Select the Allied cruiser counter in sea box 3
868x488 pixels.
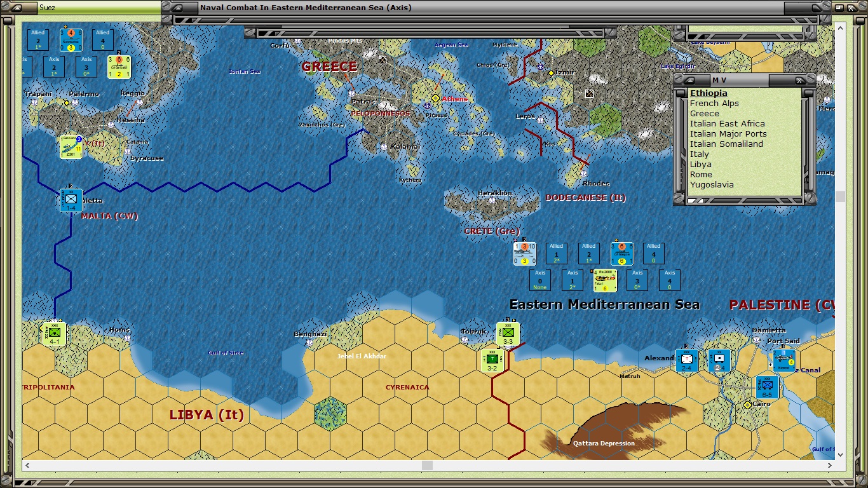pos(621,254)
